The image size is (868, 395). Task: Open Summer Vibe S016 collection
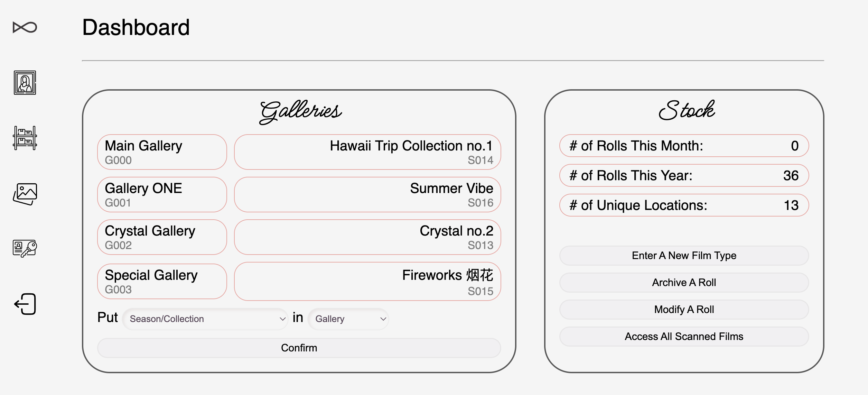pos(367,195)
